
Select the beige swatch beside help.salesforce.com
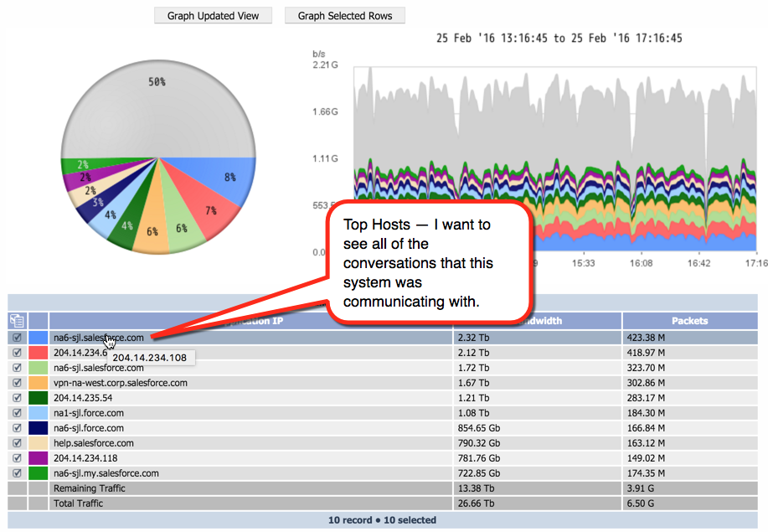click(x=39, y=443)
